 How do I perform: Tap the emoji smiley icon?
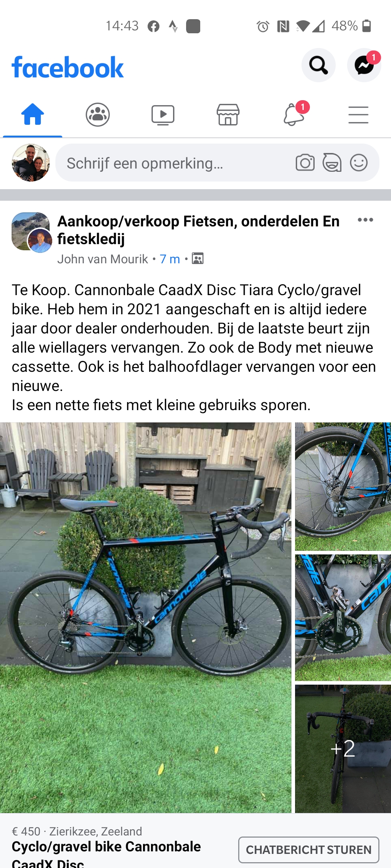pyautogui.click(x=359, y=163)
